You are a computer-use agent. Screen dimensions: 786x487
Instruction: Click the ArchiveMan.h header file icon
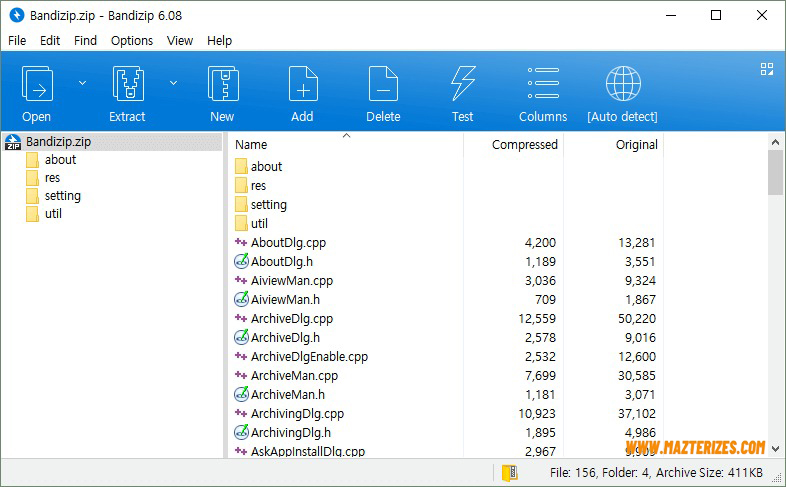241,394
